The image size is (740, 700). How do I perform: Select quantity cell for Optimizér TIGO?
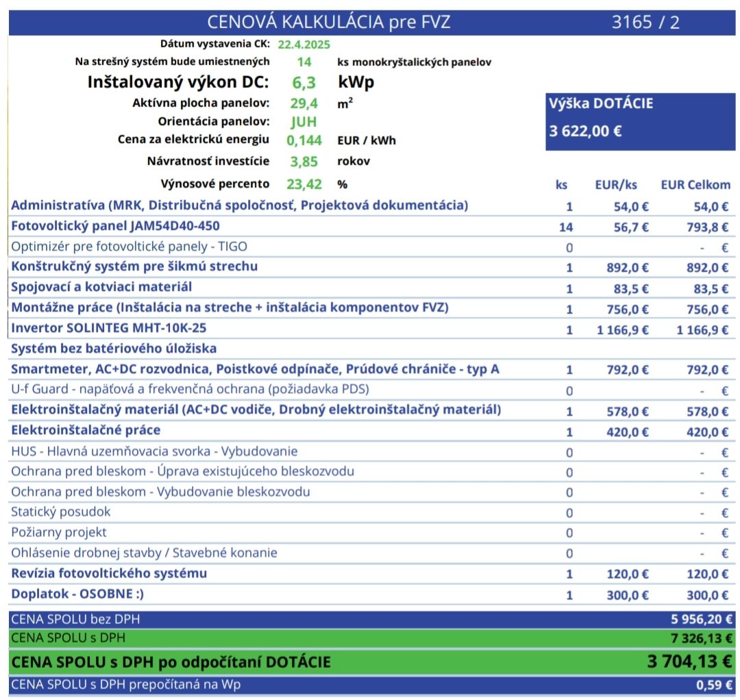(569, 248)
